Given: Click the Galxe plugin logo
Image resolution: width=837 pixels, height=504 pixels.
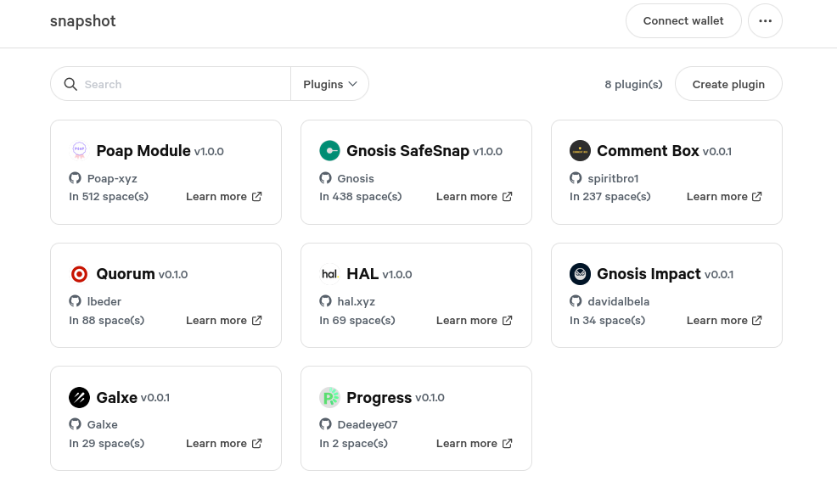Looking at the screenshot, I should tap(79, 397).
